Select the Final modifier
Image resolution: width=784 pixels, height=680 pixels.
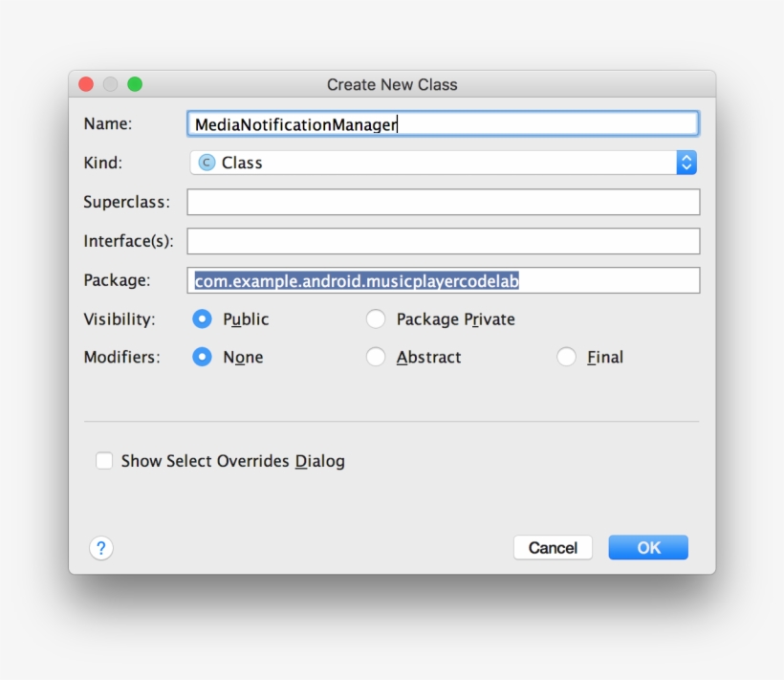pyautogui.click(x=565, y=357)
